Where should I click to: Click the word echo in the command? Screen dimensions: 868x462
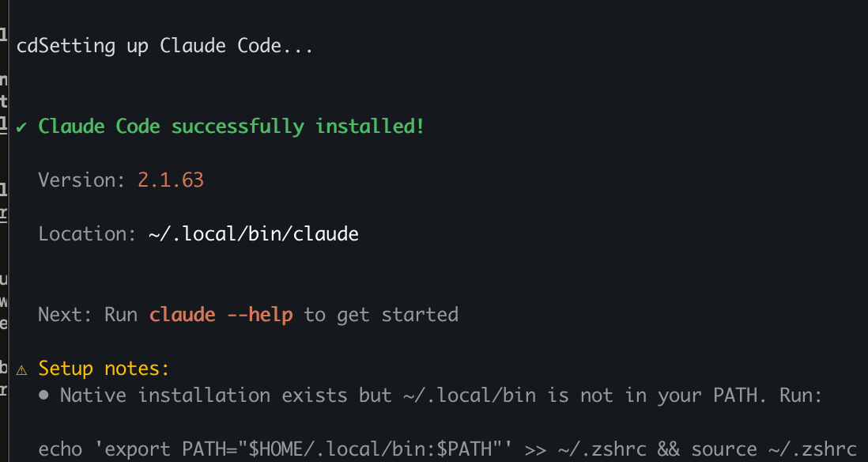click(x=60, y=449)
